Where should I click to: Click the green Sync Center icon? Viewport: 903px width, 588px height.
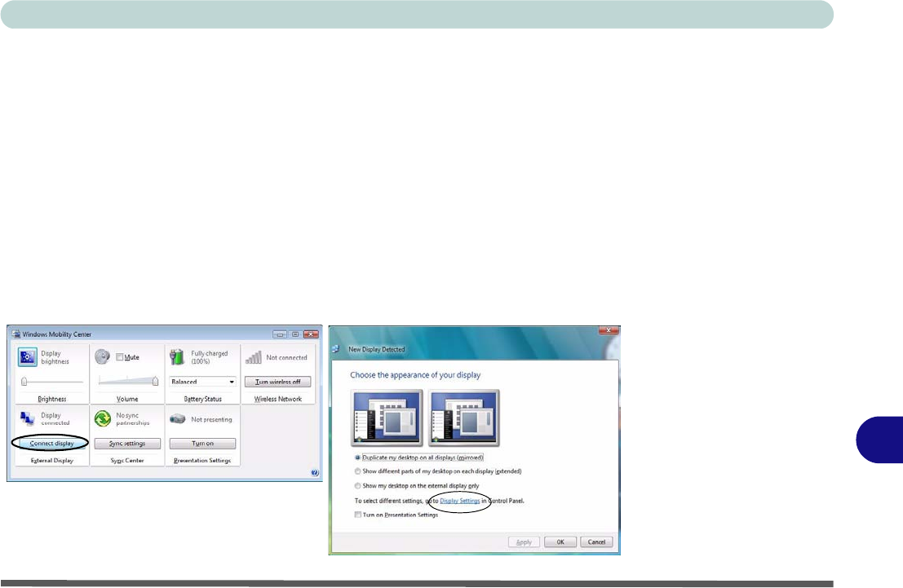pos(103,418)
